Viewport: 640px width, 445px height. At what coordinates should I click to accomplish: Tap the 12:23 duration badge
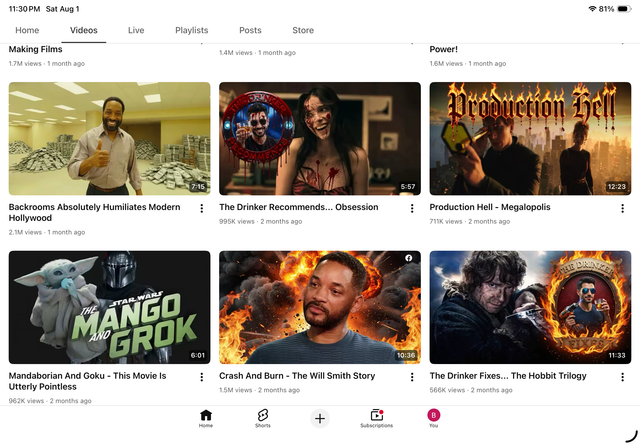coord(616,187)
